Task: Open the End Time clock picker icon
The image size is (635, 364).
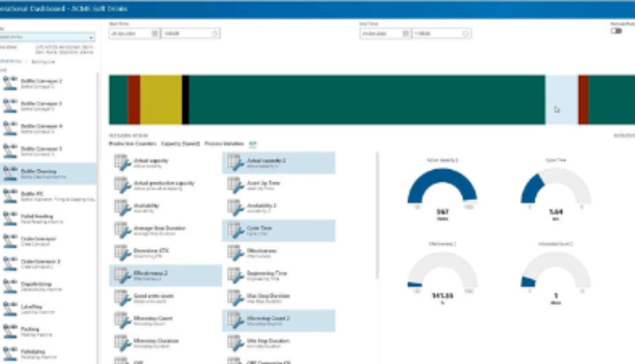Action: [466, 33]
